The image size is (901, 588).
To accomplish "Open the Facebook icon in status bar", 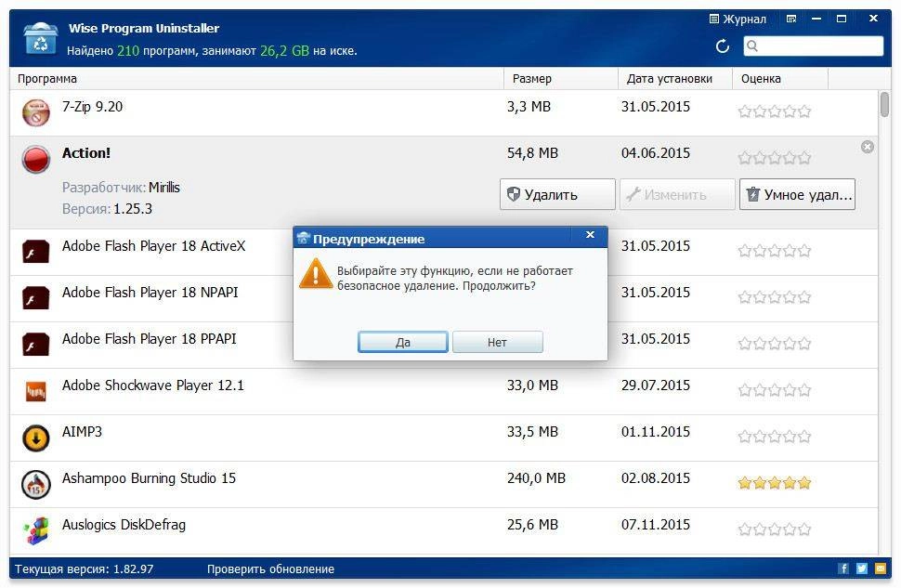I will 843,568.
